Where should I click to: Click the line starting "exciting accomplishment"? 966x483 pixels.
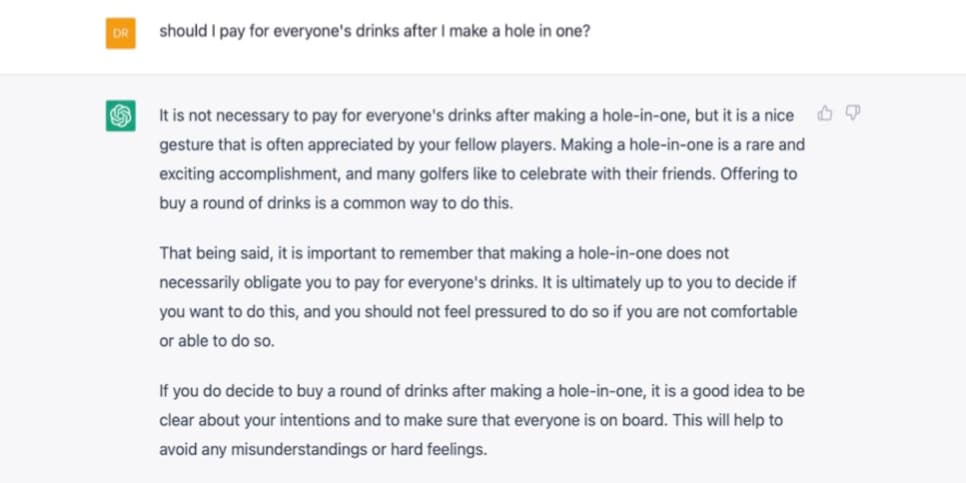[x=478, y=174]
